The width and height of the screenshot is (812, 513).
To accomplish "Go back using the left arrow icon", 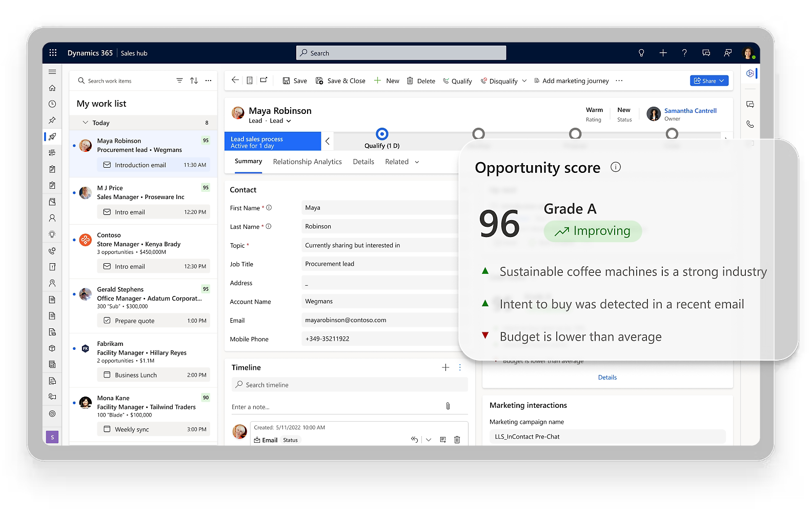I will coord(235,80).
